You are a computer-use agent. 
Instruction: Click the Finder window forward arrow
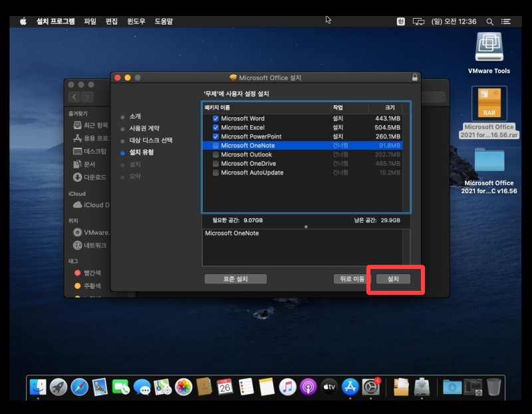pyautogui.click(x=87, y=97)
